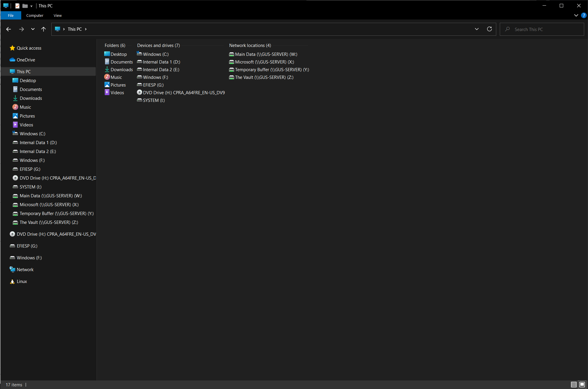This screenshot has height=389, width=588.
Task: Click the Back navigation button
Action: pyautogui.click(x=9, y=29)
